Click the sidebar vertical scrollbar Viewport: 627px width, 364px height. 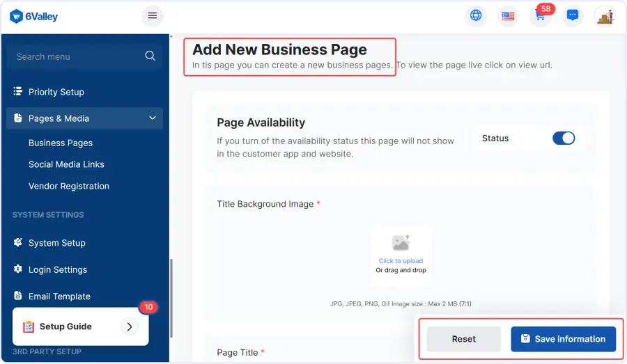(171, 299)
